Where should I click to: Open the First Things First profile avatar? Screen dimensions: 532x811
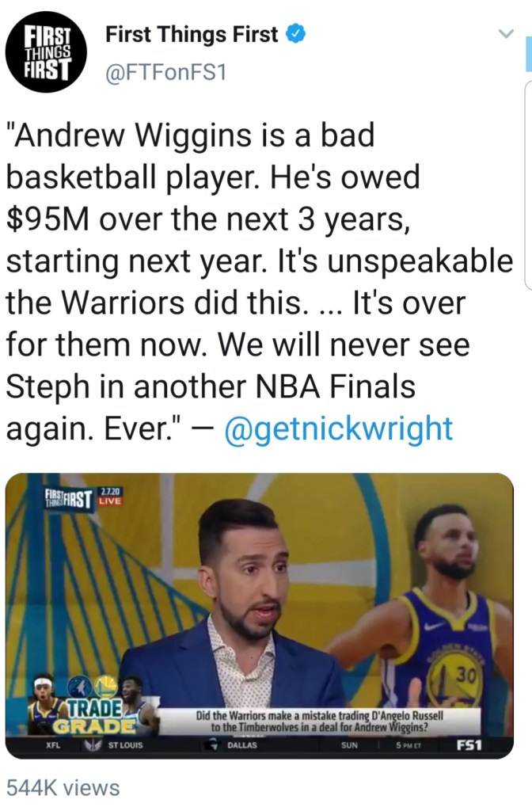point(47,52)
